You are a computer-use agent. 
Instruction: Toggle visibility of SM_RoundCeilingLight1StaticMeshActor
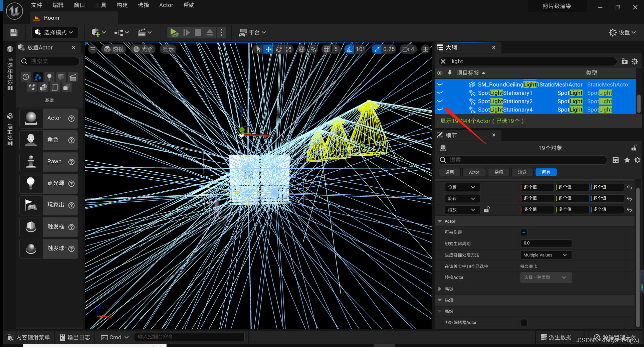click(x=440, y=84)
